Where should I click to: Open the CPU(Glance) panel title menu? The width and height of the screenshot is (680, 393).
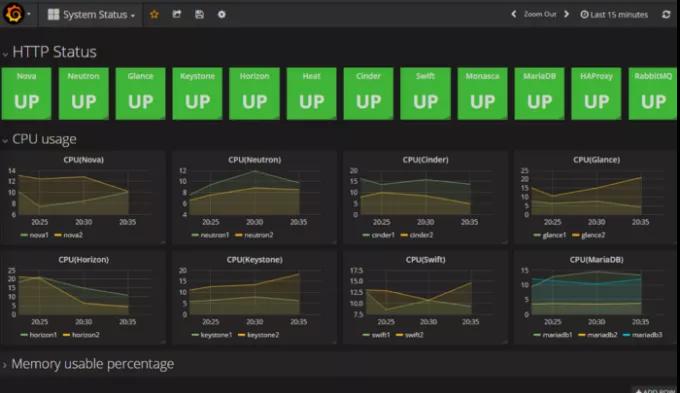click(596, 160)
